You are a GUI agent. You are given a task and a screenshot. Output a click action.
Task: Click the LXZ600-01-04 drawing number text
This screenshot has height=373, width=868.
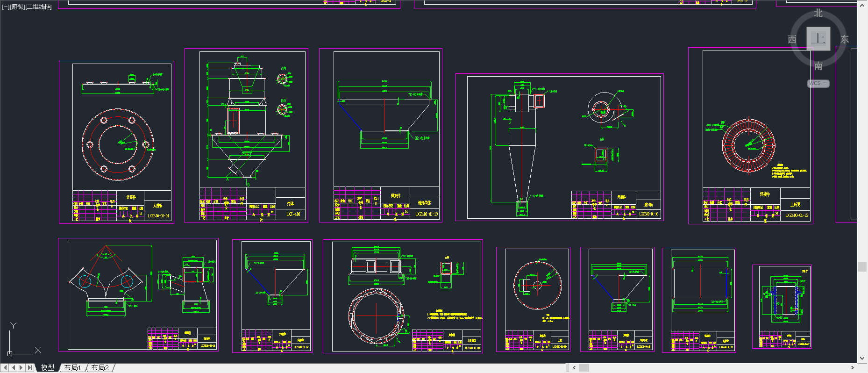(x=158, y=215)
